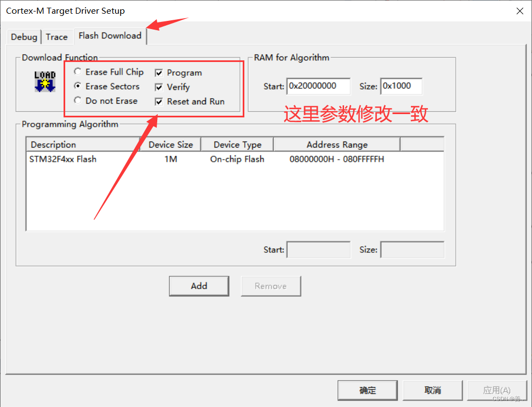
Task: Select the Erase Full Chip option
Action: click(x=77, y=71)
